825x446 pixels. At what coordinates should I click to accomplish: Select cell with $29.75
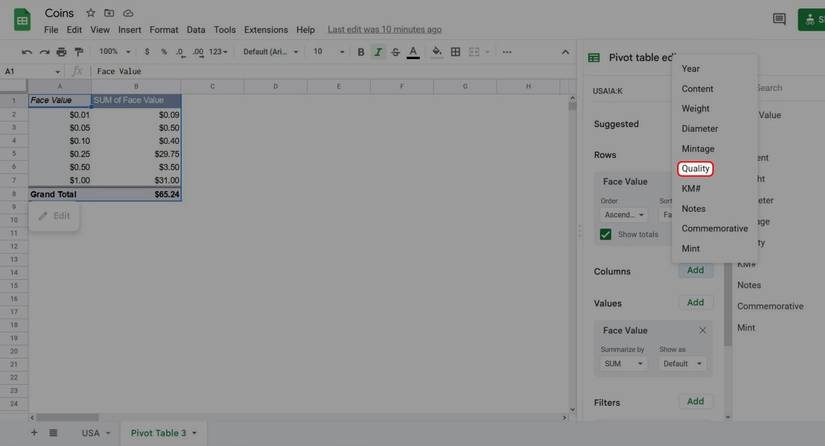coord(136,154)
